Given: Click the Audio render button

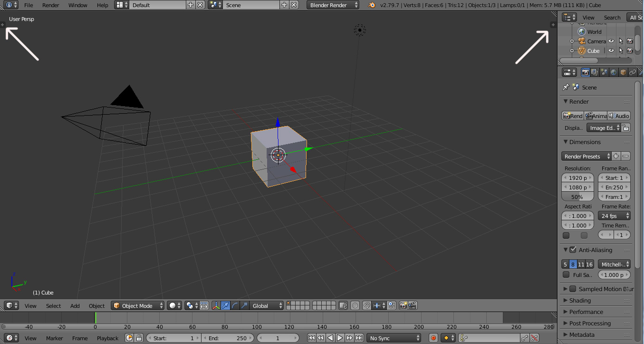Looking at the screenshot, I should tap(619, 116).
